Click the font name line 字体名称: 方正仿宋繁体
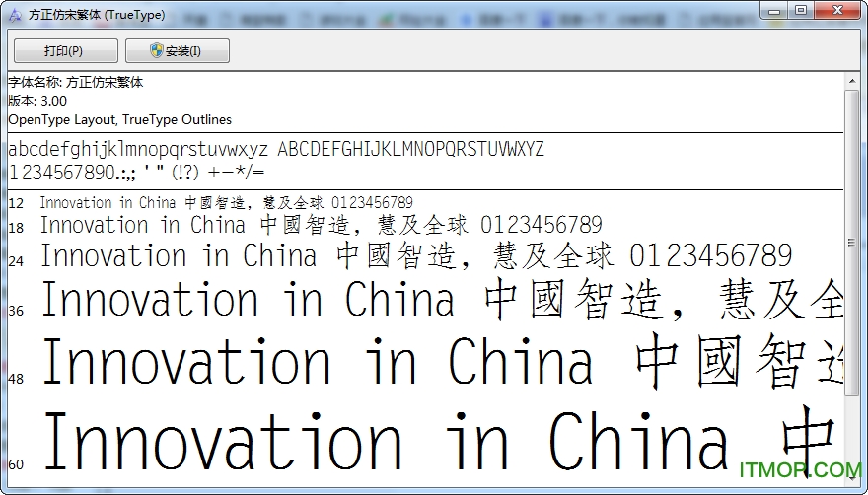Viewport: 868px width, 495px height. point(76,83)
